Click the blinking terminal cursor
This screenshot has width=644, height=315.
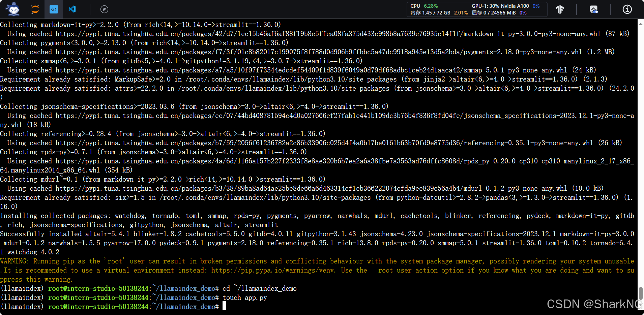tap(224, 306)
